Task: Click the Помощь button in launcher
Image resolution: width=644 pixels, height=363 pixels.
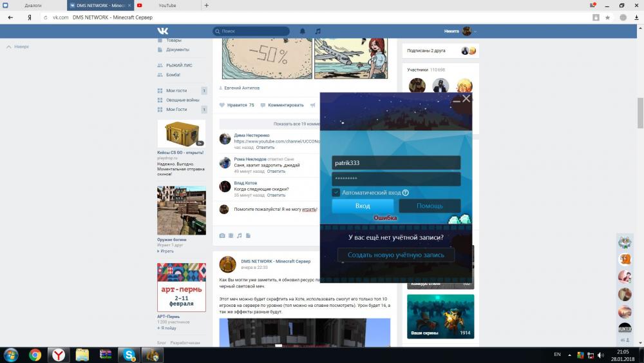Action: [x=430, y=206]
